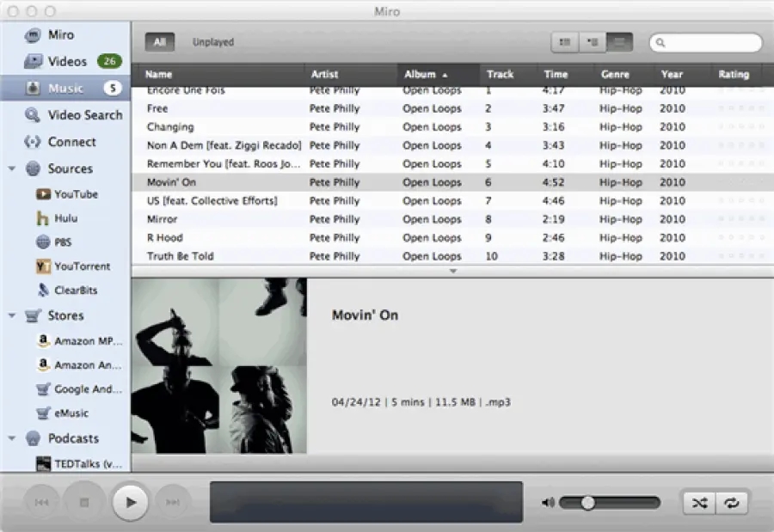
Task: Click the YouTube source icon
Action: (x=43, y=194)
